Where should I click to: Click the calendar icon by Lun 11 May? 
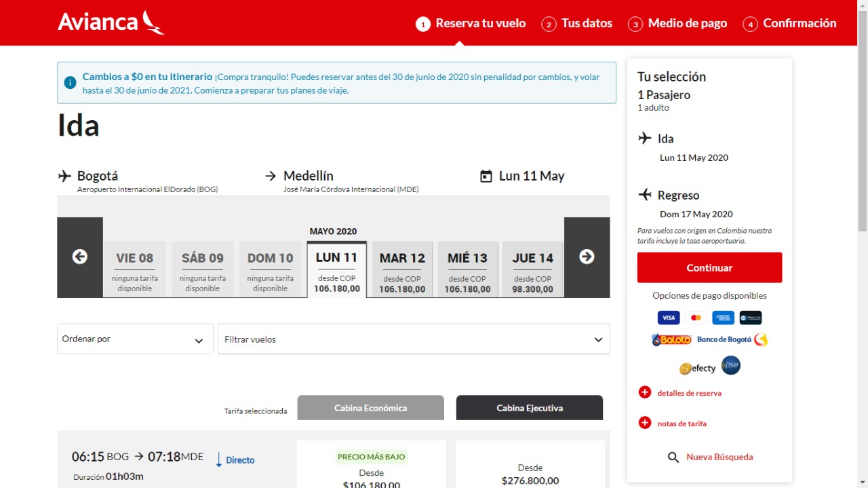pos(486,176)
